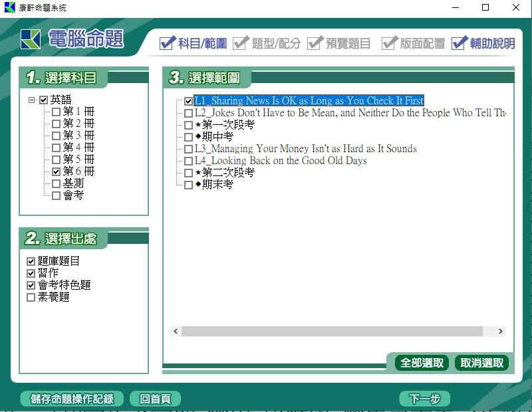Check the L3_Managing Your Money checkbox

(x=188, y=149)
